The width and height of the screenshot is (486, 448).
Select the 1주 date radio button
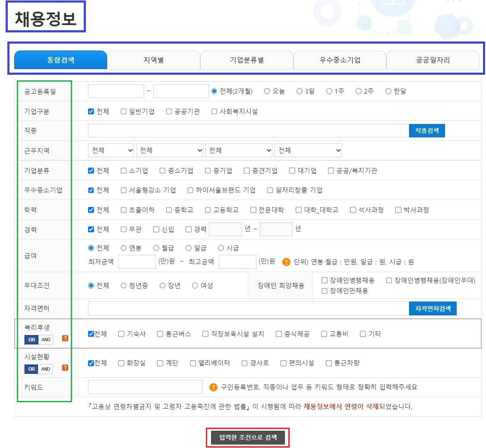point(329,91)
